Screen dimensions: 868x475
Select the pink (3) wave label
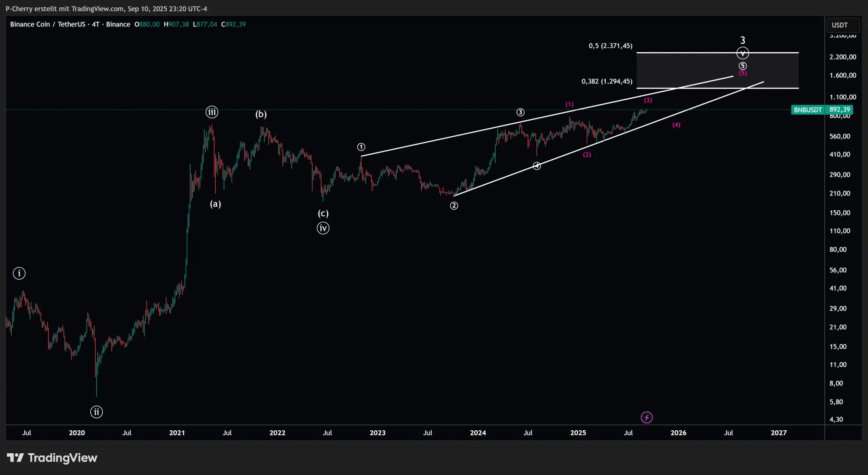coord(648,100)
